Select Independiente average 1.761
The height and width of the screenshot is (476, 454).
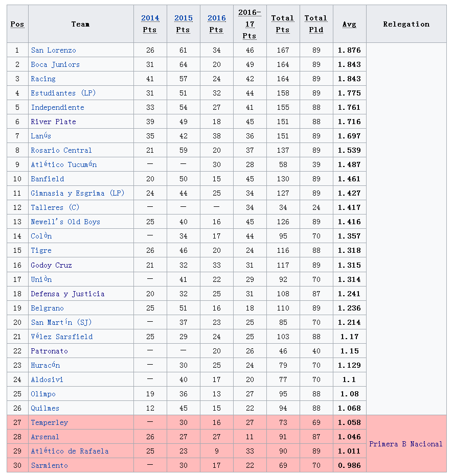click(x=349, y=107)
